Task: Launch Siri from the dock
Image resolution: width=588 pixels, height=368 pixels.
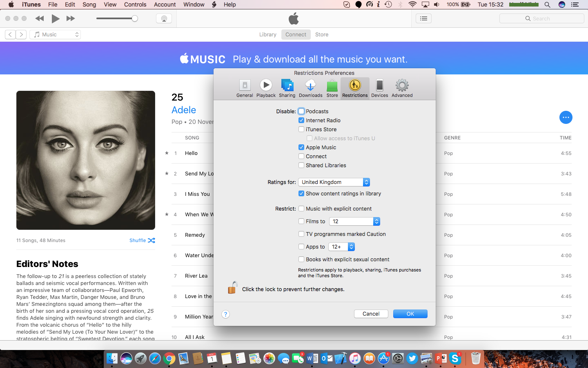Action: 126,359
